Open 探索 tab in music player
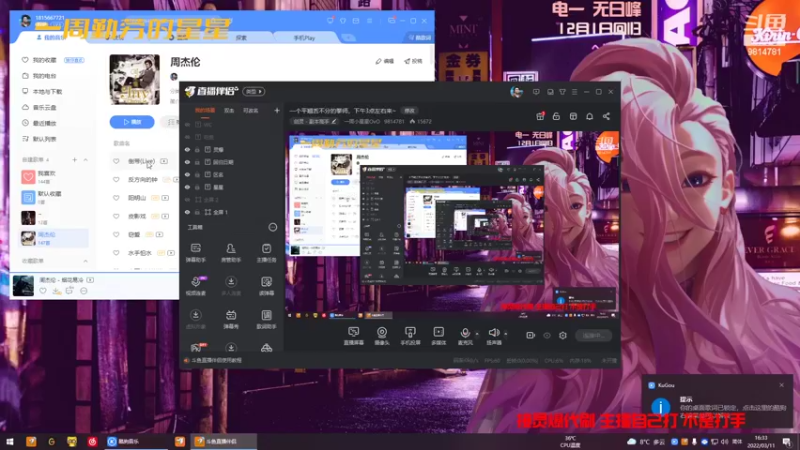The image size is (800, 450). 241,38
